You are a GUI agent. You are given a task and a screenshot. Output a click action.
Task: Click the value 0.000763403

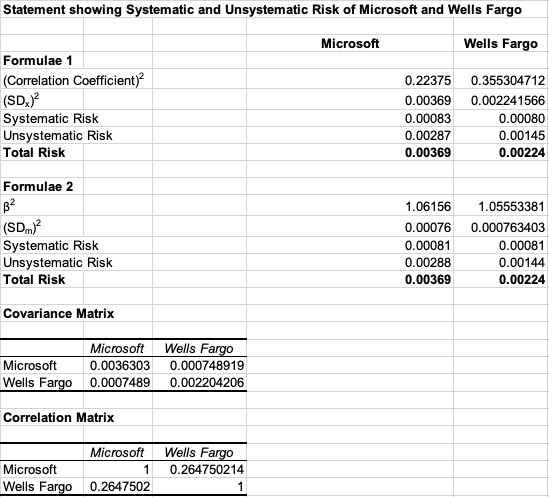coord(508,228)
